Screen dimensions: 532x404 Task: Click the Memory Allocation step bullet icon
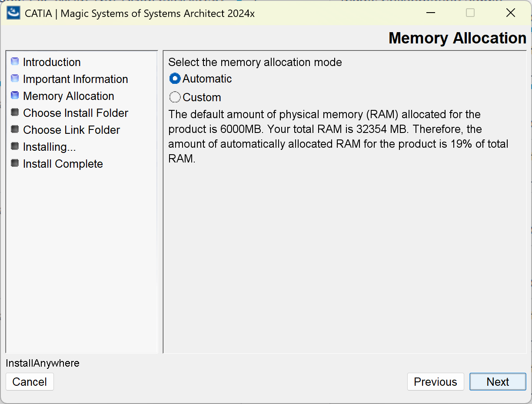click(15, 96)
